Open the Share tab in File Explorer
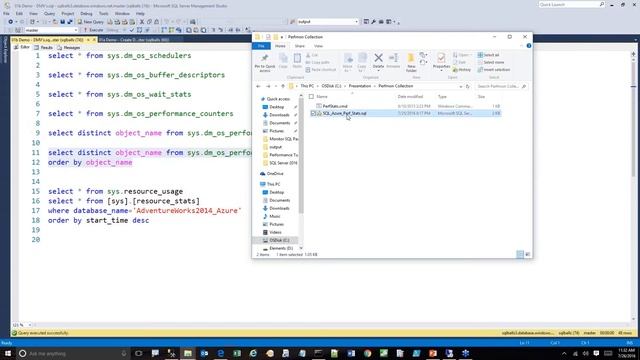Viewport: 640px width, 360px height. point(300,46)
